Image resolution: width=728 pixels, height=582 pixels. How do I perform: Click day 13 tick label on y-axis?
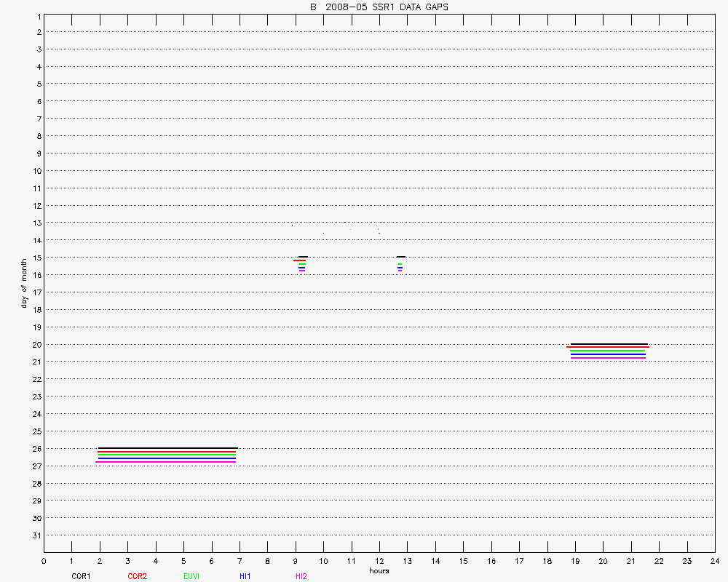[x=35, y=223]
